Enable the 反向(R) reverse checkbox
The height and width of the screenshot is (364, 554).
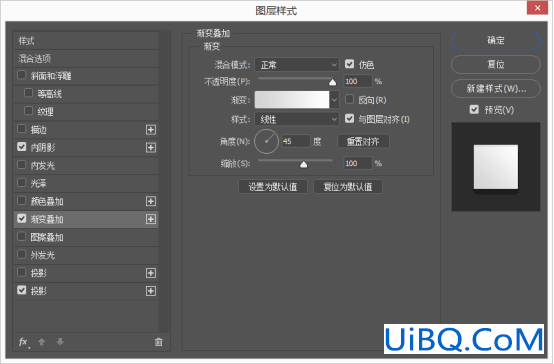[349, 99]
